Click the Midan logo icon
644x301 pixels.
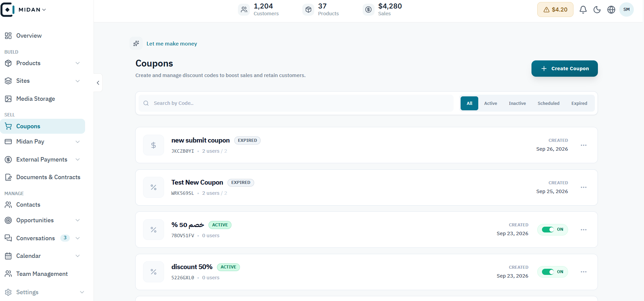[x=7, y=10]
